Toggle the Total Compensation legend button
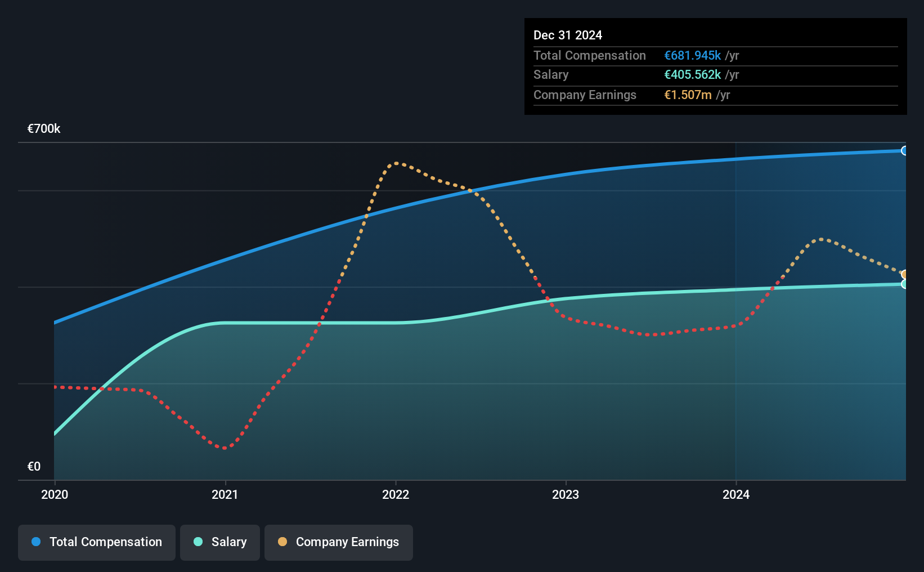Screen dimensions: 924x572 click(97, 542)
